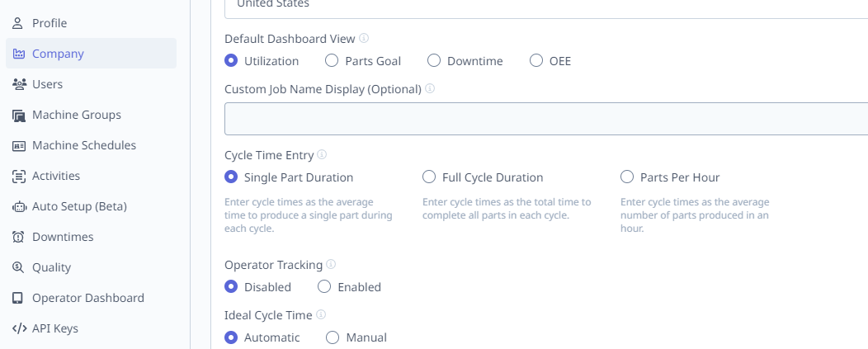The image size is (868, 349).
Task: Click the Auto Setup robot icon
Action: click(x=19, y=206)
